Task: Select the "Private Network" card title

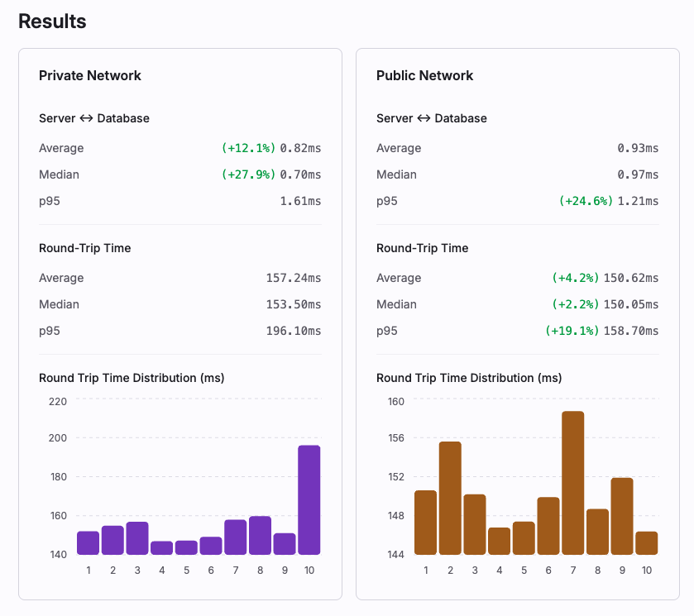Action: (x=90, y=76)
